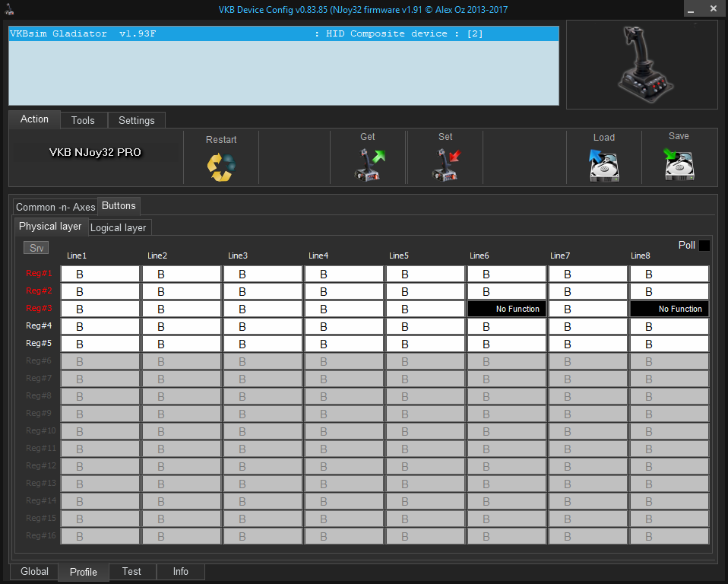Viewport: 728px width, 584px height.
Task: Click Reg#10 Line5 disabled cell
Action: click(x=426, y=431)
